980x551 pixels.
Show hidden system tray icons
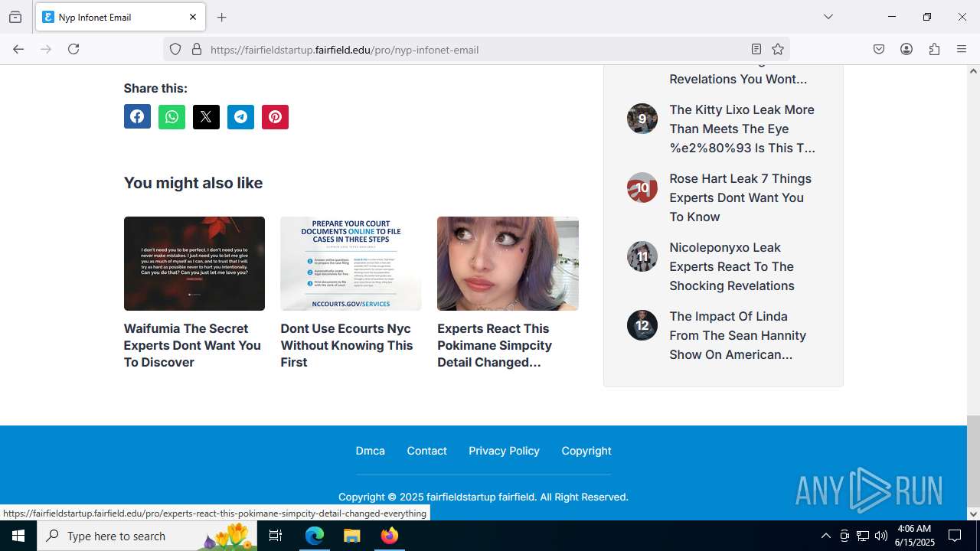tap(825, 536)
